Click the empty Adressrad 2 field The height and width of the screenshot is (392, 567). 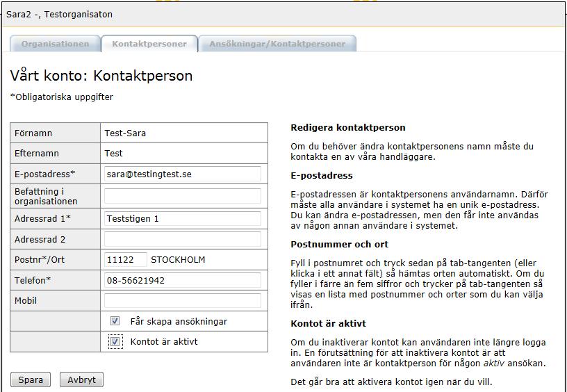(183, 239)
